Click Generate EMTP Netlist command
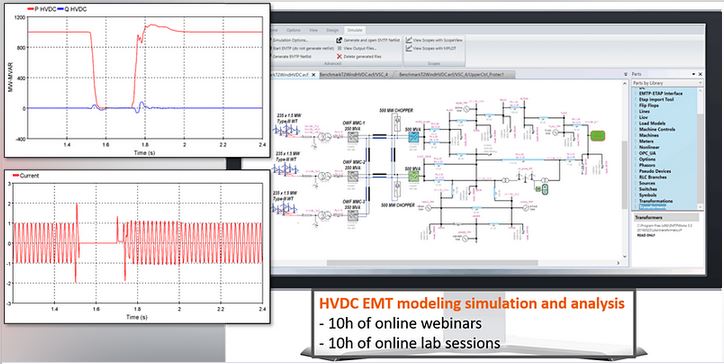The width and height of the screenshot is (724, 364). [x=291, y=56]
